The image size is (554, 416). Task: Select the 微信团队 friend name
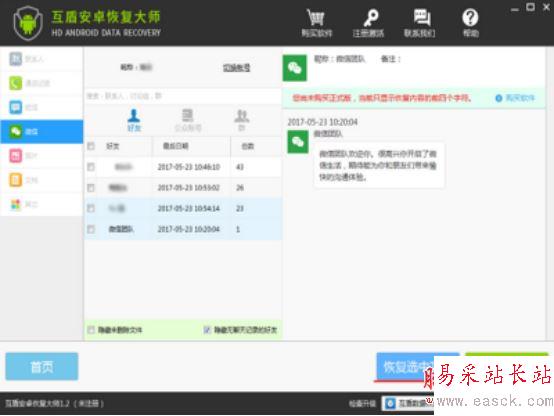[x=121, y=229]
